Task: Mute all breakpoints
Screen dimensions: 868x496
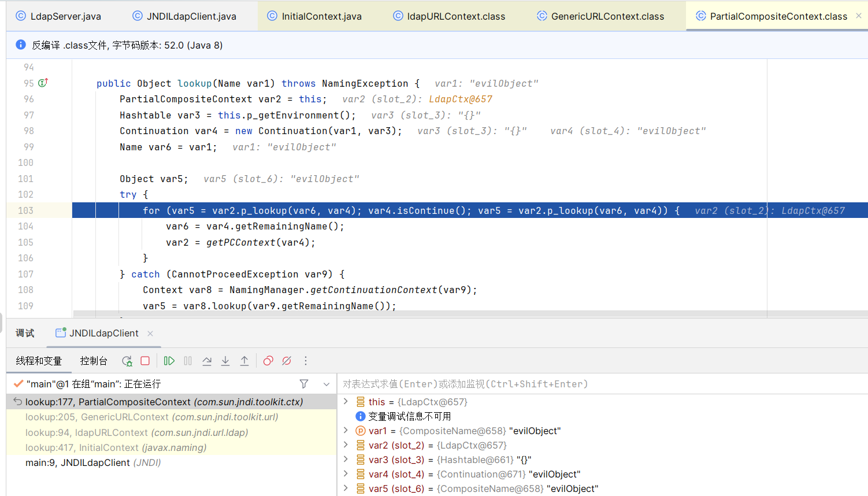Action: (287, 361)
